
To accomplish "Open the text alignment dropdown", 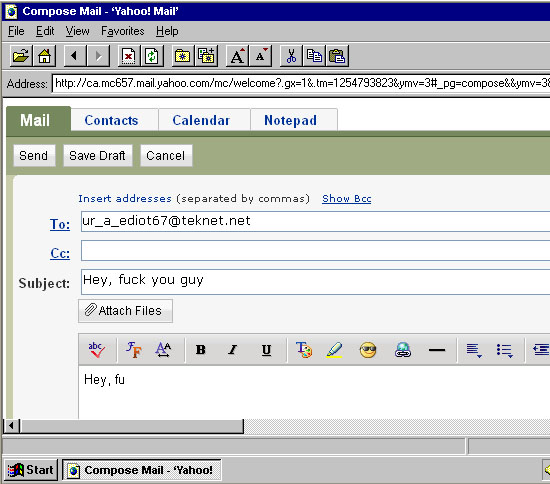I will pyautogui.click(x=474, y=350).
